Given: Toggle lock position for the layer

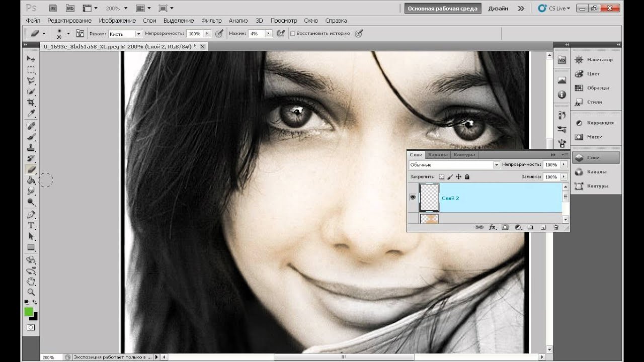Looking at the screenshot, I should (458, 177).
